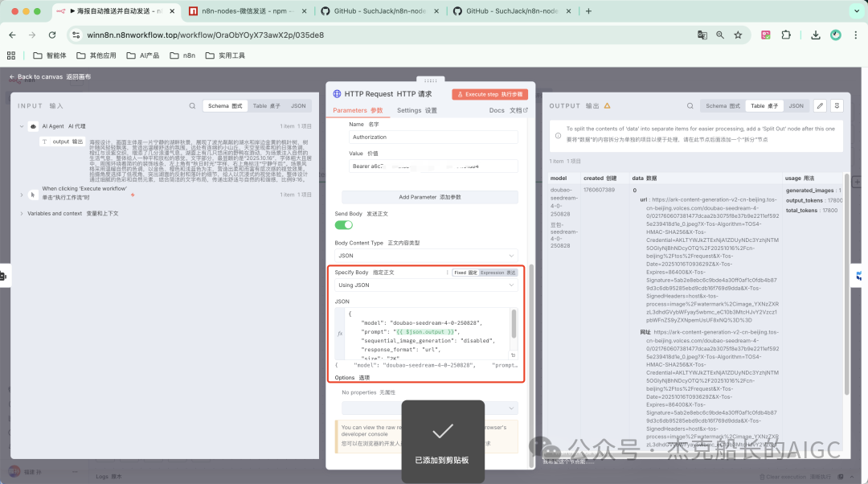The height and width of the screenshot is (484, 868).
Task: Open the apps grid in bookmarks bar
Action: pos(11,55)
